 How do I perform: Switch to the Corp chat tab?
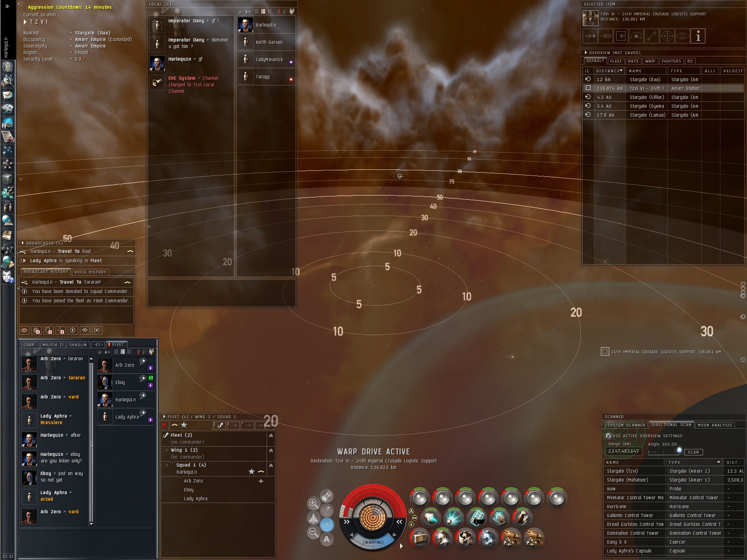tap(29, 345)
